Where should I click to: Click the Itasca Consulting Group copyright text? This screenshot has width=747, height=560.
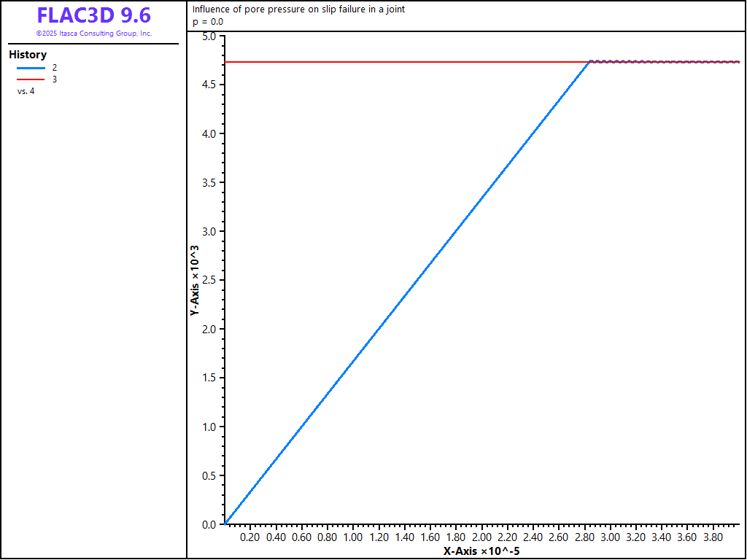click(x=93, y=34)
